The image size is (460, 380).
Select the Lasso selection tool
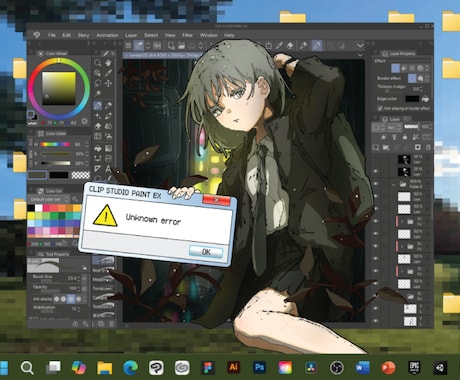[98, 83]
